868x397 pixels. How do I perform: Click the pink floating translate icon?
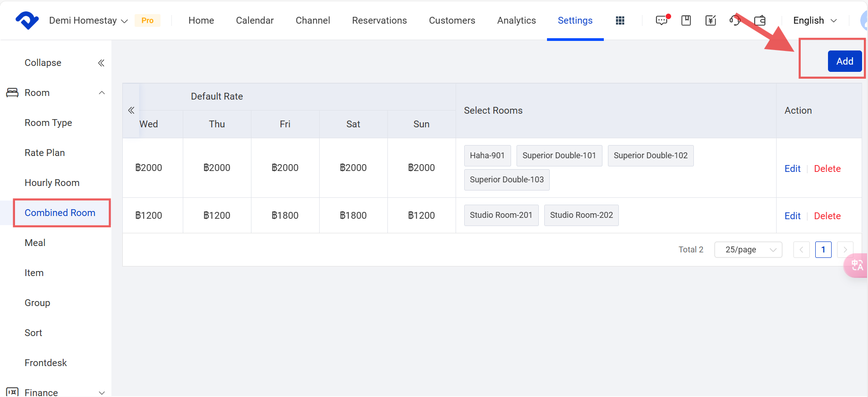(857, 265)
